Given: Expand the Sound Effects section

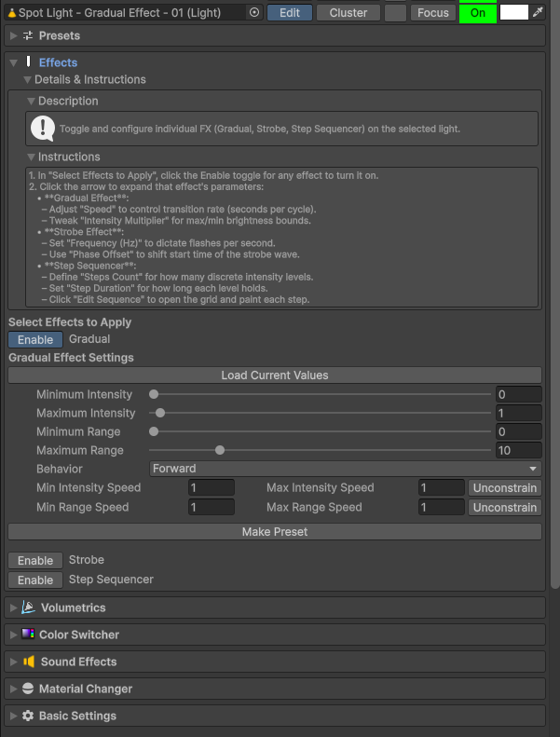Looking at the screenshot, I should click(14, 662).
